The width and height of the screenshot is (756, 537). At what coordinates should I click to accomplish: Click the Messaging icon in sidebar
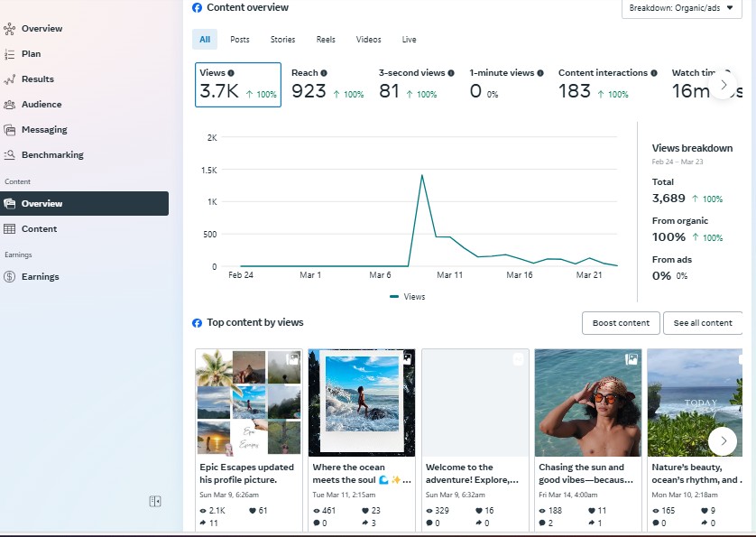(x=9, y=130)
